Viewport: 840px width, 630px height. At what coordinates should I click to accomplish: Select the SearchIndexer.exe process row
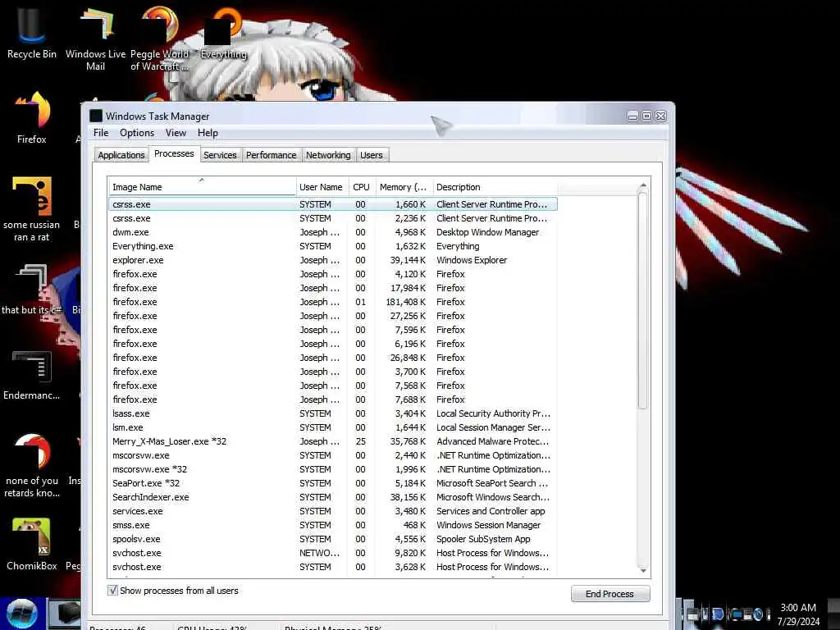pos(333,496)
